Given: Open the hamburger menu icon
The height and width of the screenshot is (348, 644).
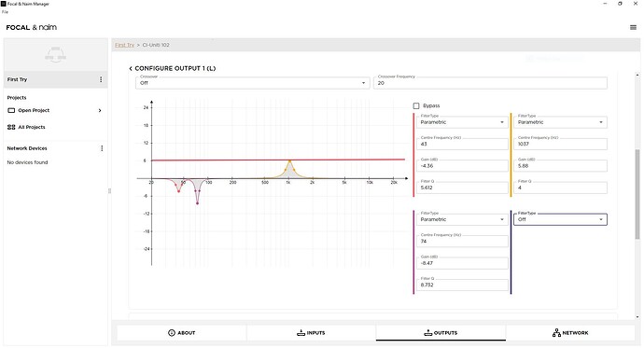Looking at the screenshot, I should (x=633, y=27).
